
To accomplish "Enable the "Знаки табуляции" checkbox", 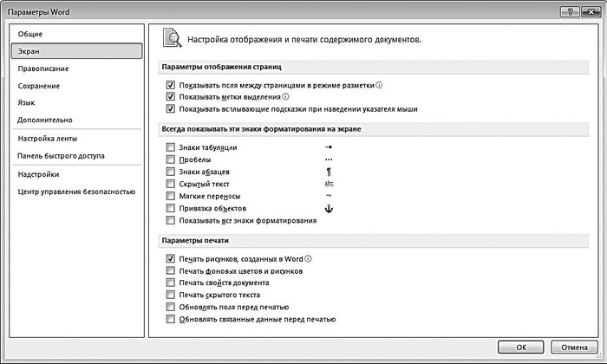I will click(x=170, y=147).
